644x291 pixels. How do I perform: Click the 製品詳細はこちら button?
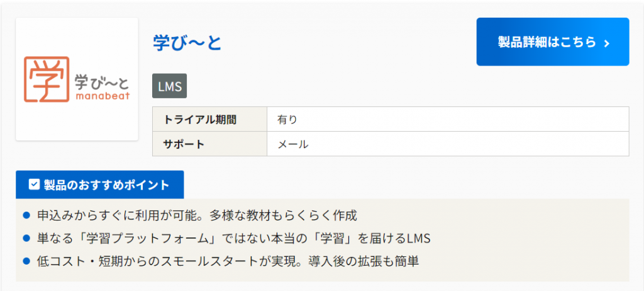(x=546, y=42)
